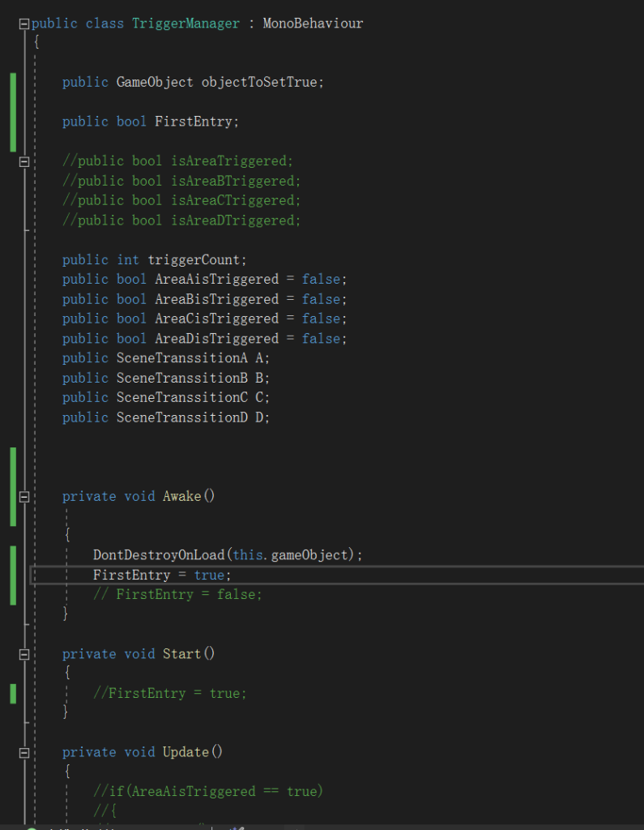Collapse the Awake method
This screenshot has width=644, height=830.
point(23,497)
